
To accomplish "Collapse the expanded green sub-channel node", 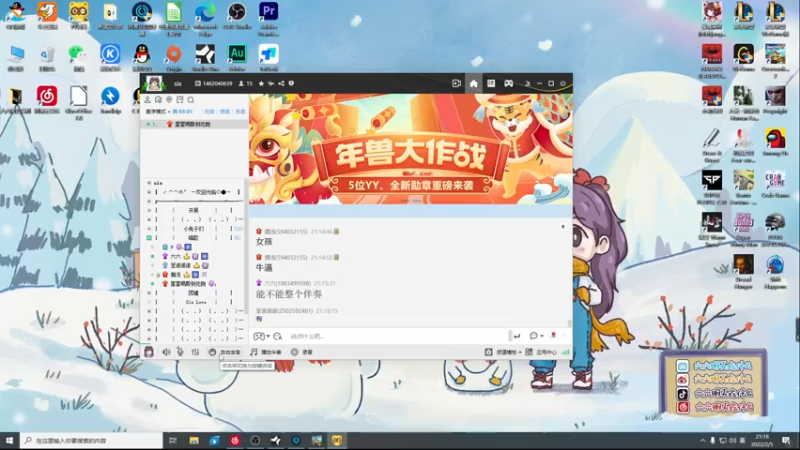I will 149,238.
